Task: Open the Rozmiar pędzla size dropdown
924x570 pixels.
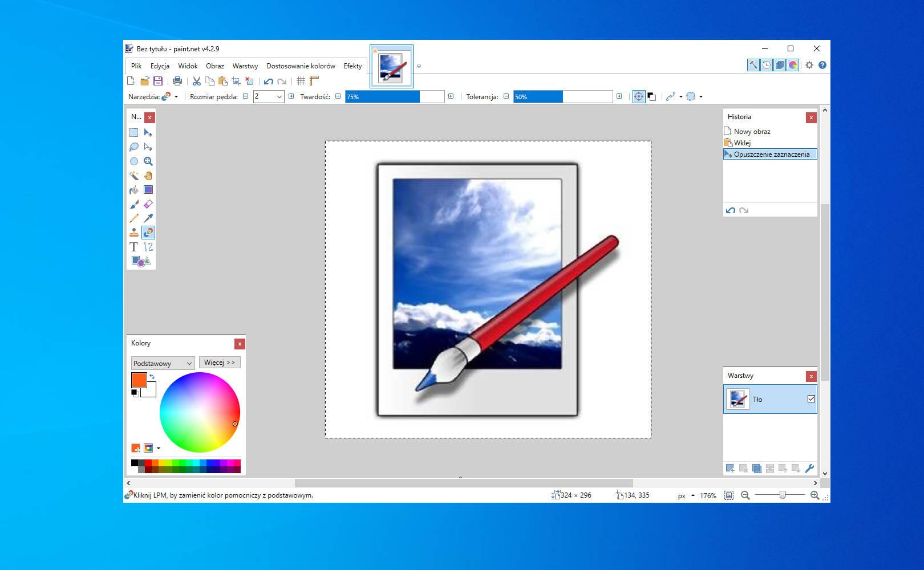Action: click(280, 96)
